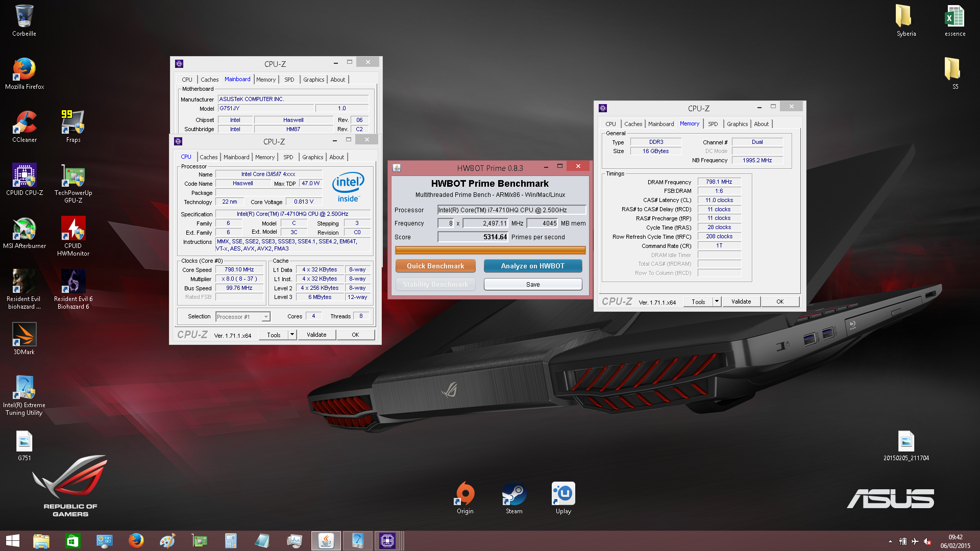
Task: Open the TechPowerUp GPU-Z shortcut
Action: click(73, 183)
